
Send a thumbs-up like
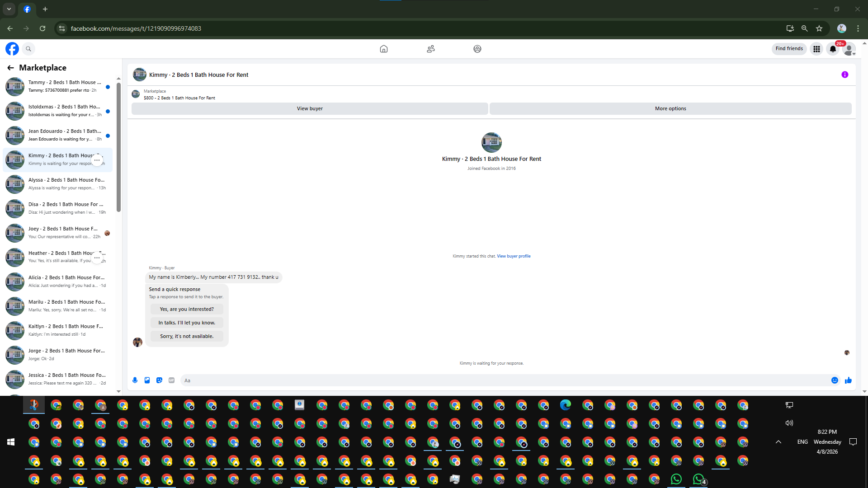click(848, 380)
